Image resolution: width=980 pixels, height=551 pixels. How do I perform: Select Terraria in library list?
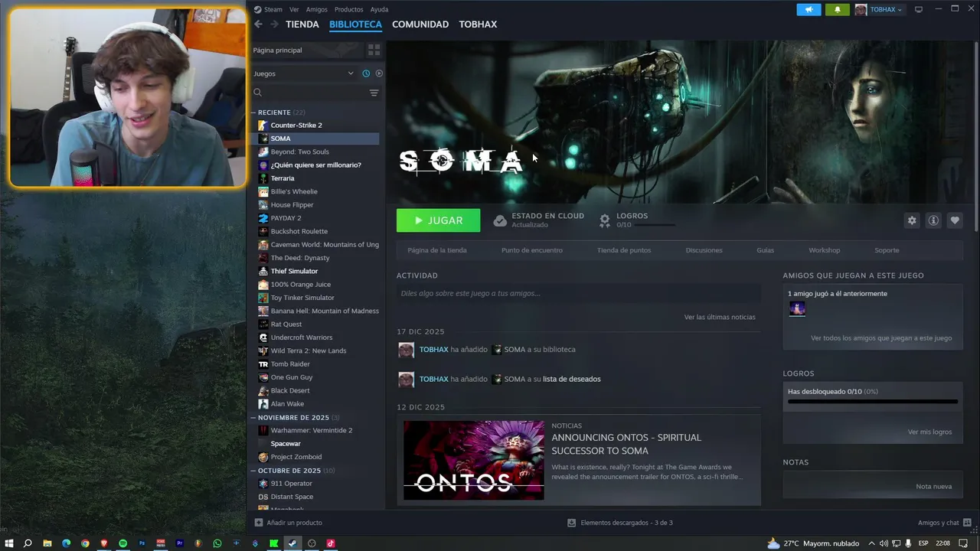pos(315,178)
